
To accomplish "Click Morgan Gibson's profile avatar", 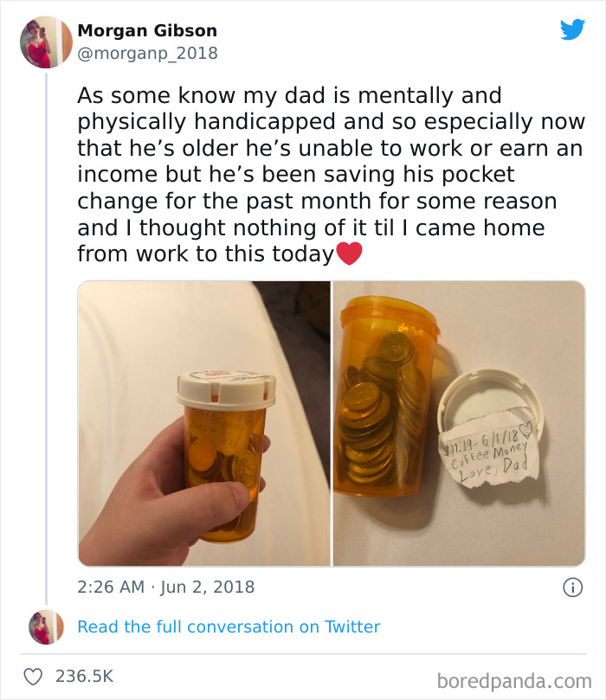I will click(42, 41).
